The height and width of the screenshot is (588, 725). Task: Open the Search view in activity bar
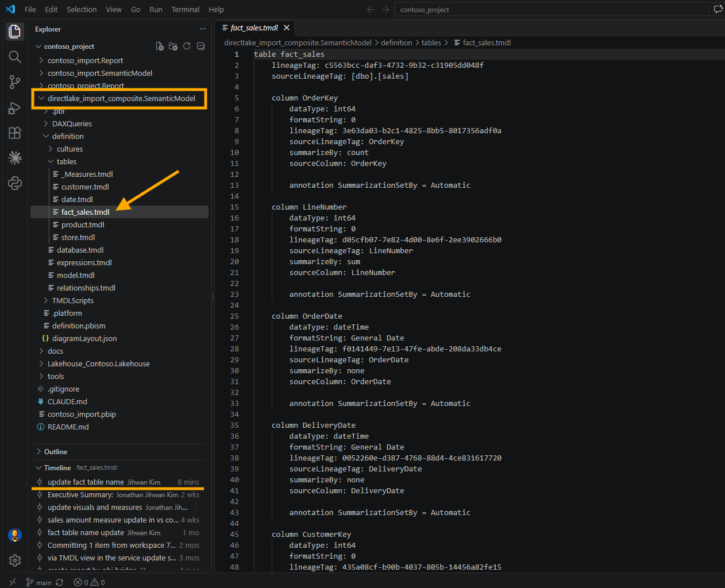(15, 57)
